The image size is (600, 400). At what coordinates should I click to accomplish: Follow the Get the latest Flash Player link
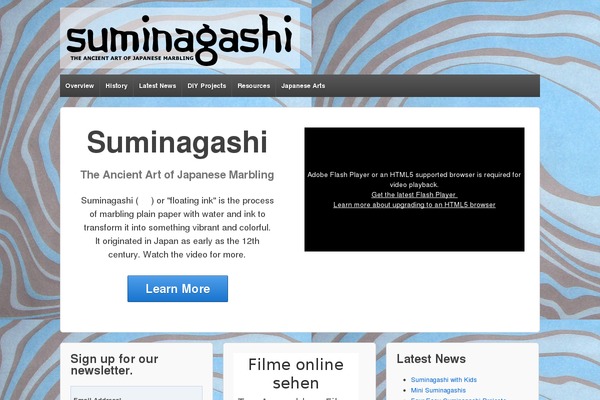point(414,194)
